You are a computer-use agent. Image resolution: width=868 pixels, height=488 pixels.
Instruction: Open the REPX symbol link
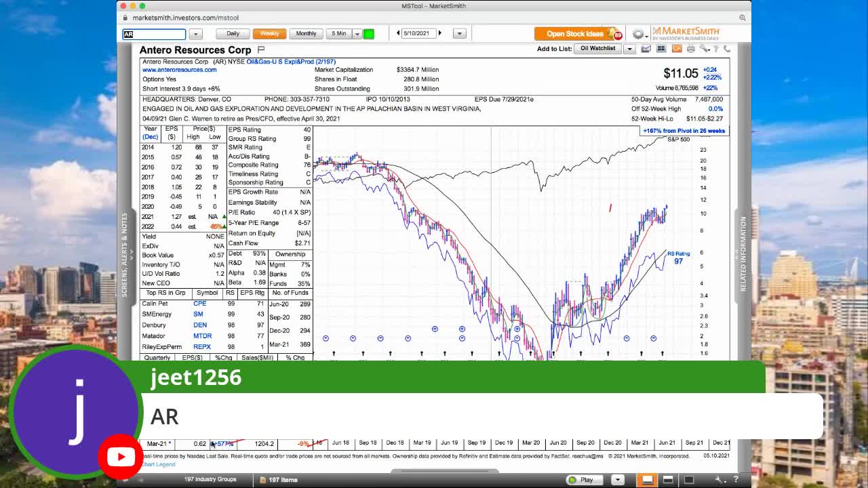click(x=202, y=347)
